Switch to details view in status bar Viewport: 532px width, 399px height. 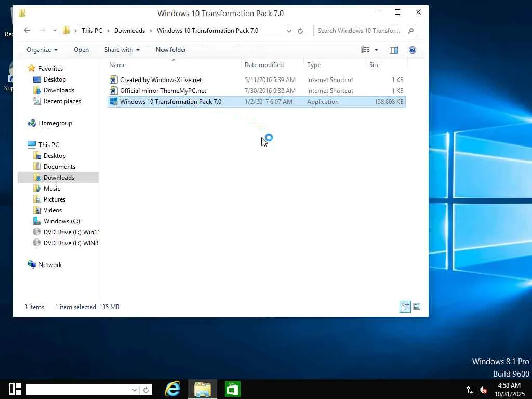click(405, 307)
